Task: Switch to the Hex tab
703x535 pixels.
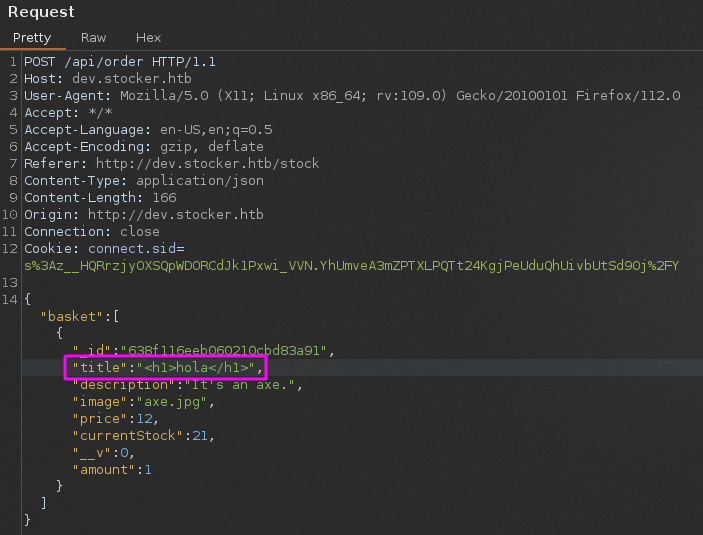Action: [x=148, y=38]
